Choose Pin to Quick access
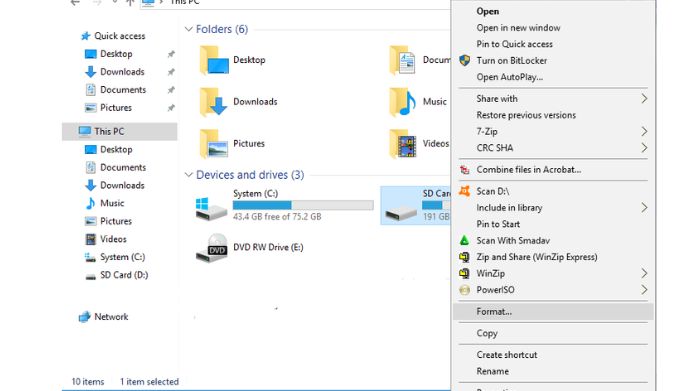696x391 pixels. 553,44
